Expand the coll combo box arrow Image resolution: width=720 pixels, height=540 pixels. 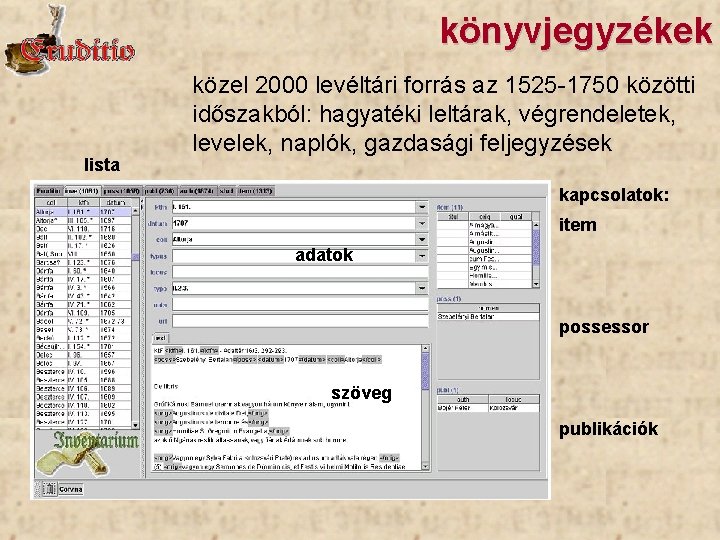(422, 239)
